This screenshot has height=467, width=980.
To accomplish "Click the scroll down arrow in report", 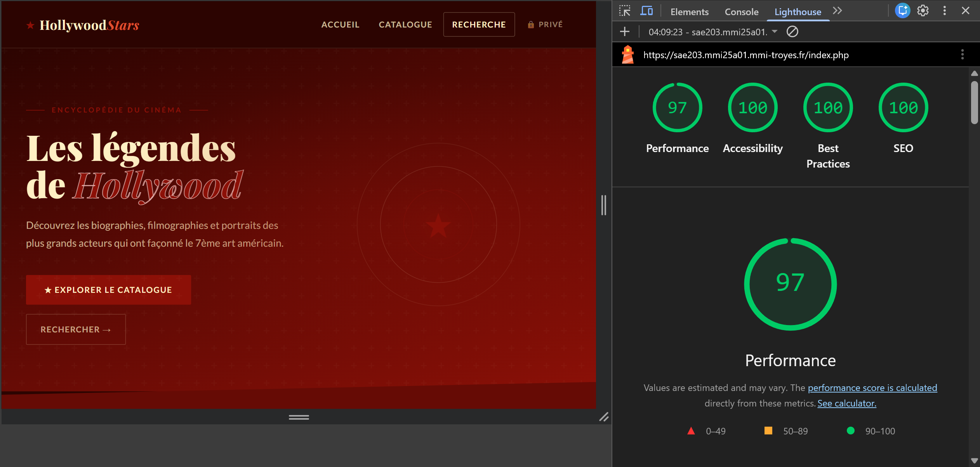I will point(974,461).
